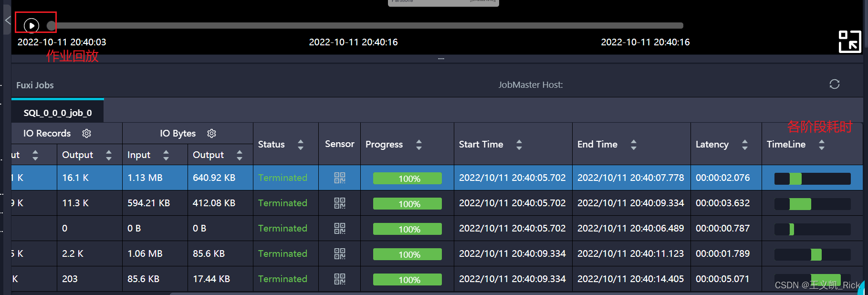
Task: Click JobMaster Host label
Action: click(531, 85)
